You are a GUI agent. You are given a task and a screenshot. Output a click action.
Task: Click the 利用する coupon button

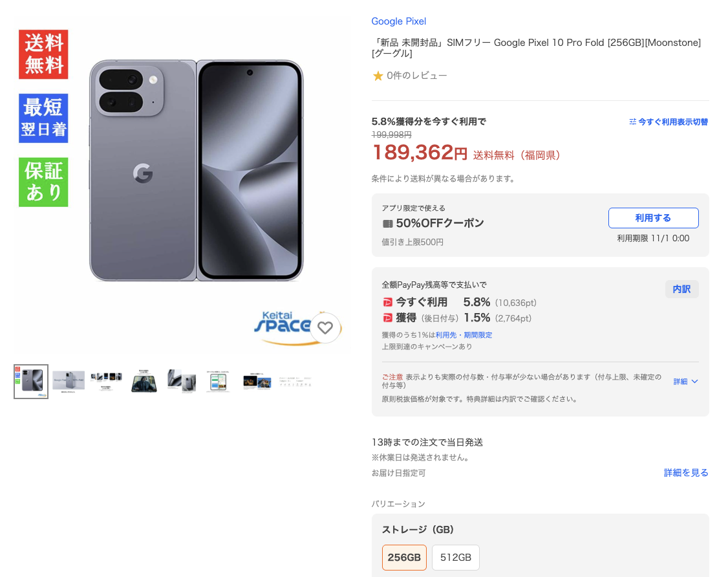point(653,218)
